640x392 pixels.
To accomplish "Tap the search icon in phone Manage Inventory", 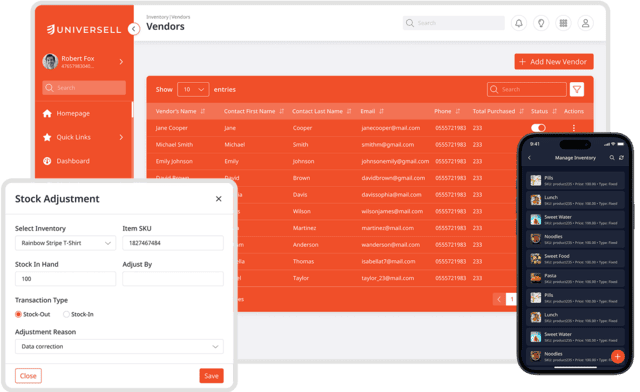I will point(612,158).
